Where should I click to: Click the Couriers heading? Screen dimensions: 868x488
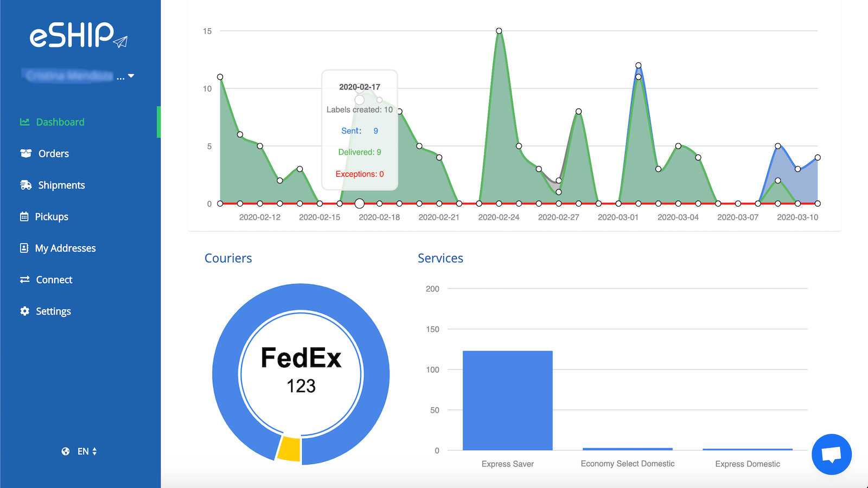coord(228,258)
